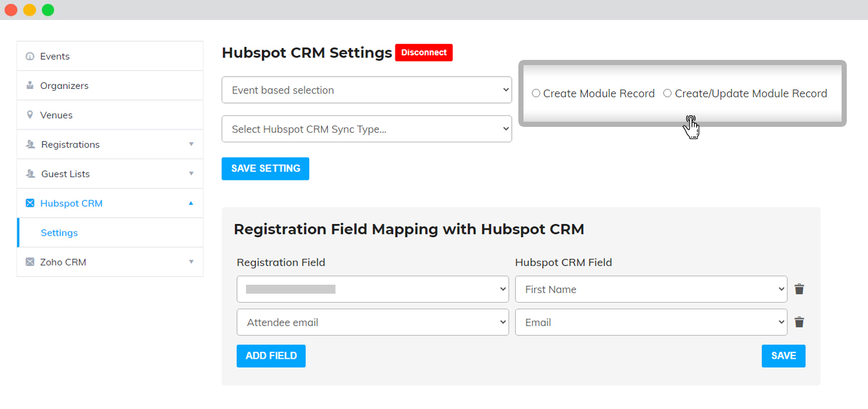Open the Attendee email dropdown
The width and height of the screenshot is (868, 409).
coord(373,322)
